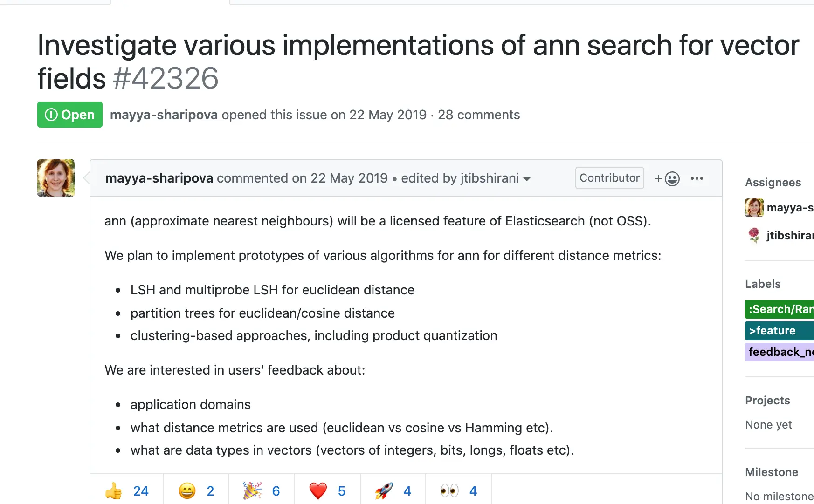Add a reaction with smiley icon
The image size is (814, 504).
[x=667, y=178]
